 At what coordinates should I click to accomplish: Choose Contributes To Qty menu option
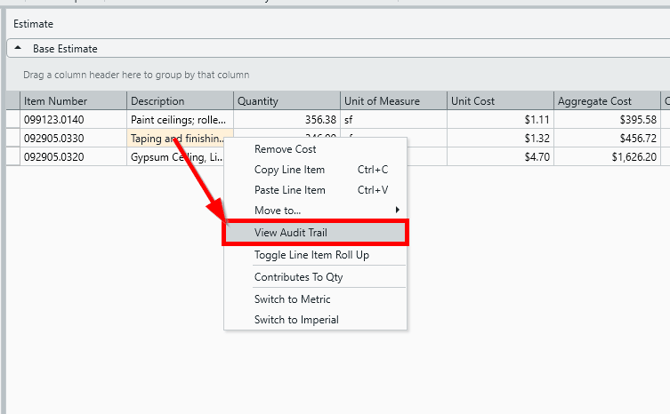[x=298, y=277]
